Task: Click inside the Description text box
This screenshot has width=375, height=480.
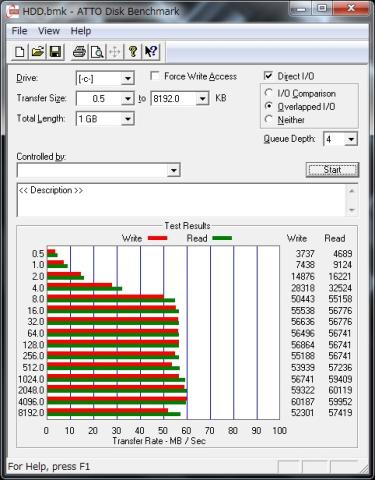Action: (x=182, y=200)
